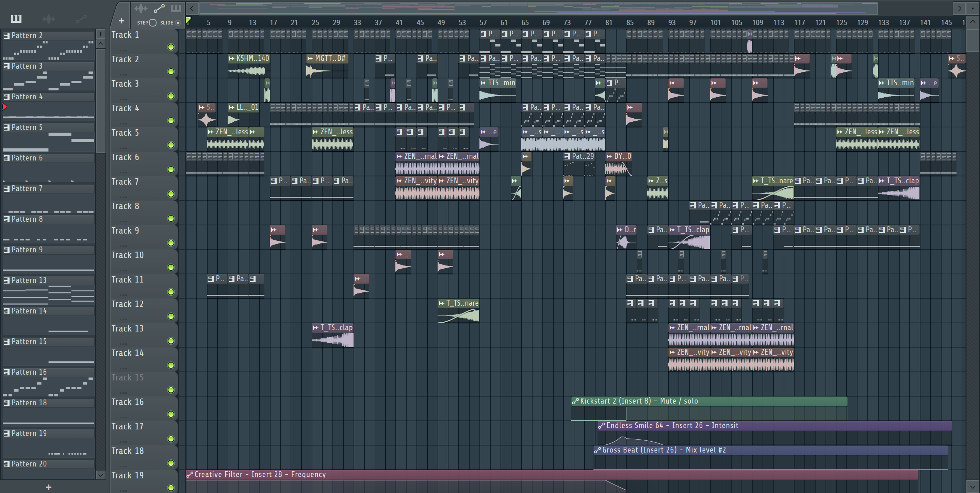Open Kickstart 2 Mute / solo automation clip
This screenshot has height=493, width=980.
point(709,408)
